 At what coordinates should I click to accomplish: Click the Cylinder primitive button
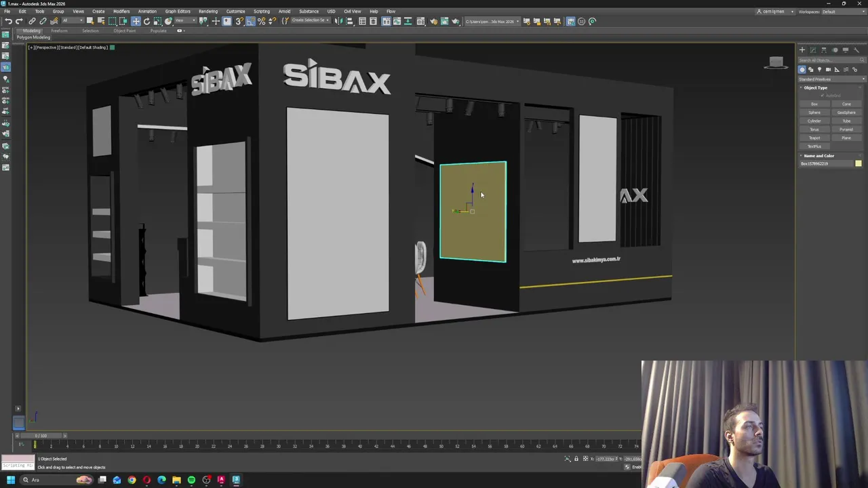815,121
